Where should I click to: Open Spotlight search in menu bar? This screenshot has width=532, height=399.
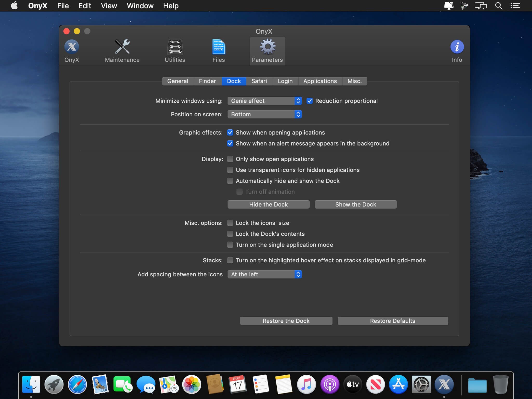point(498,6)
